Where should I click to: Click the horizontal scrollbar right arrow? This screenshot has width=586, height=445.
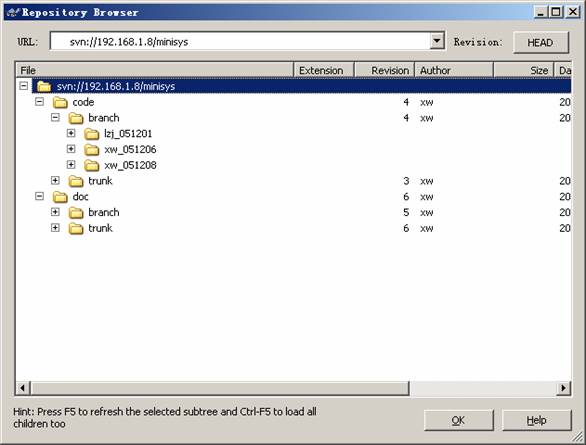(x=563, y=388)
